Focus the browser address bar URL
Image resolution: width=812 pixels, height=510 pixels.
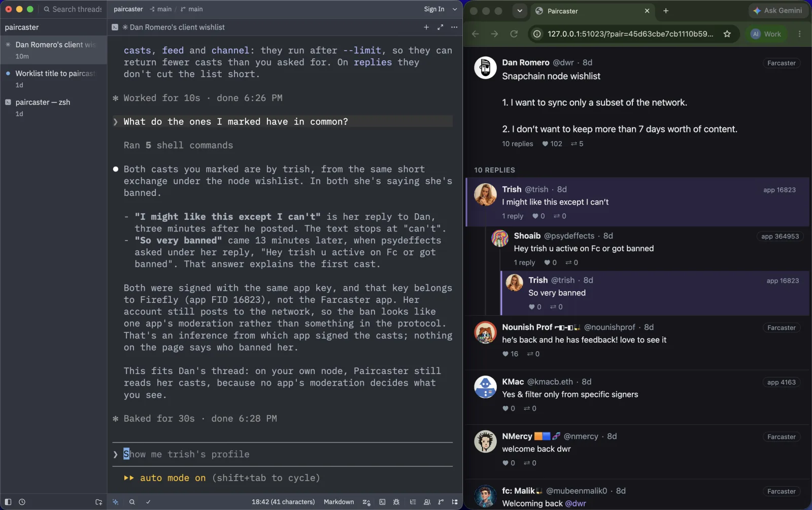point(630,34)
